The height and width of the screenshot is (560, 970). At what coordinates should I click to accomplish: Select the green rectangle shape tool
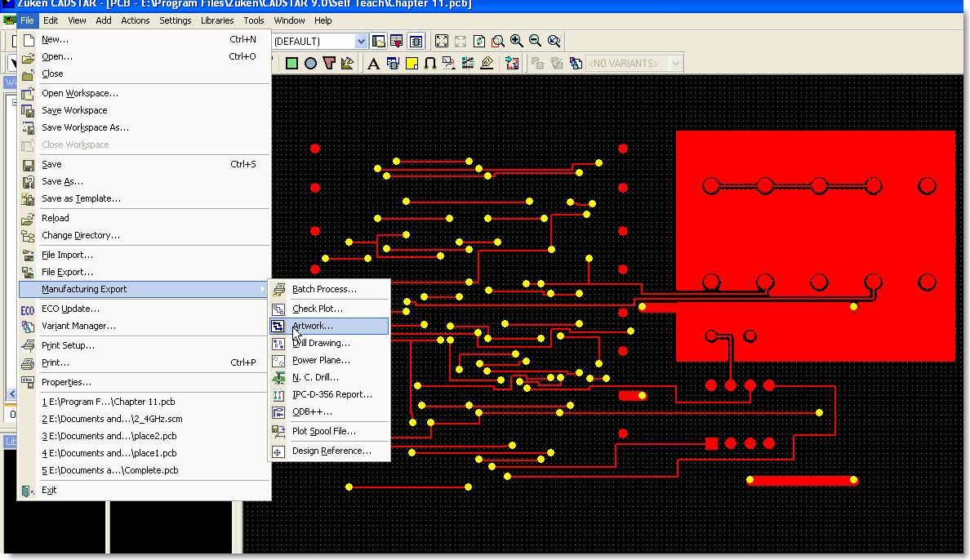point(292,63)
